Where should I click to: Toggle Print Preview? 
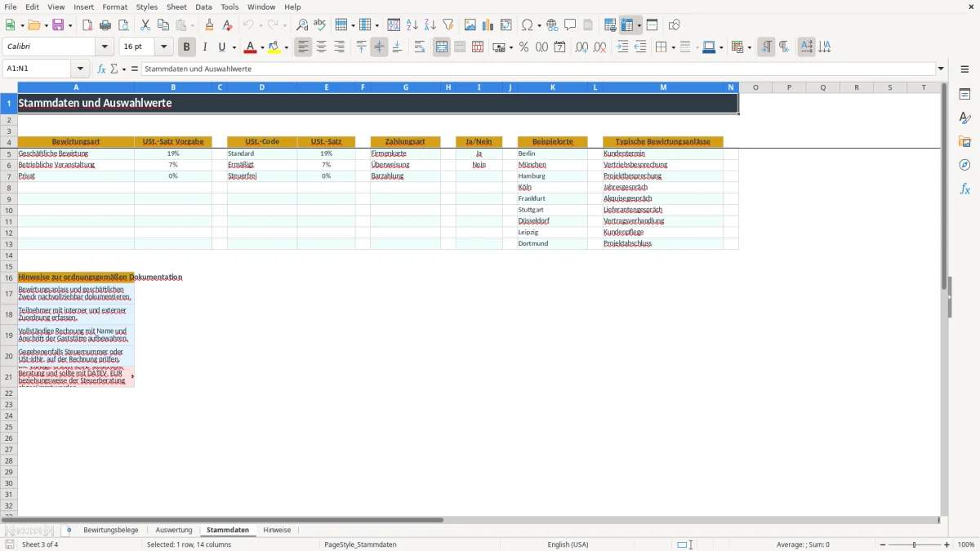point(123,25)
